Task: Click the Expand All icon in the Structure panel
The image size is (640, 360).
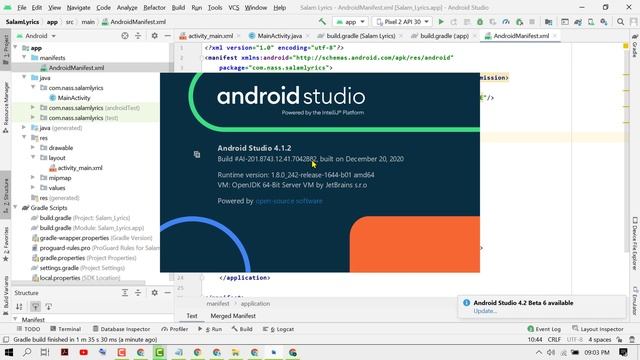Action: coord(125,293)
